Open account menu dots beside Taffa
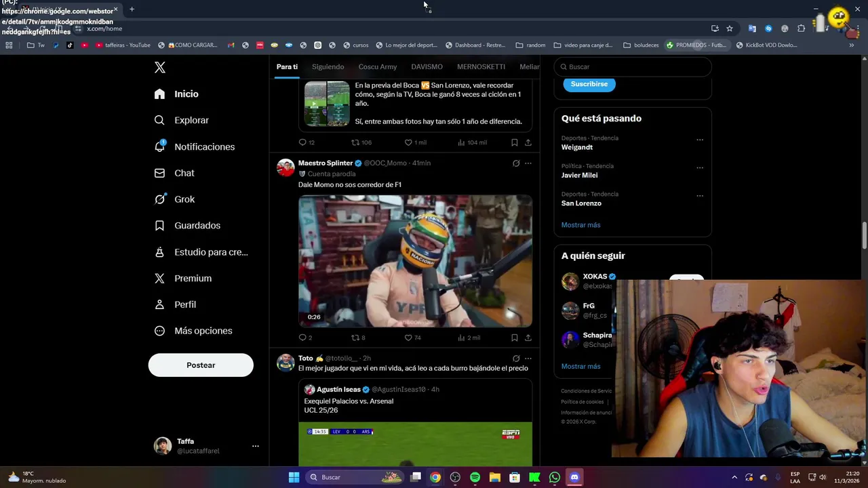This screenshot has width=868, height=488. click(256, 446)
